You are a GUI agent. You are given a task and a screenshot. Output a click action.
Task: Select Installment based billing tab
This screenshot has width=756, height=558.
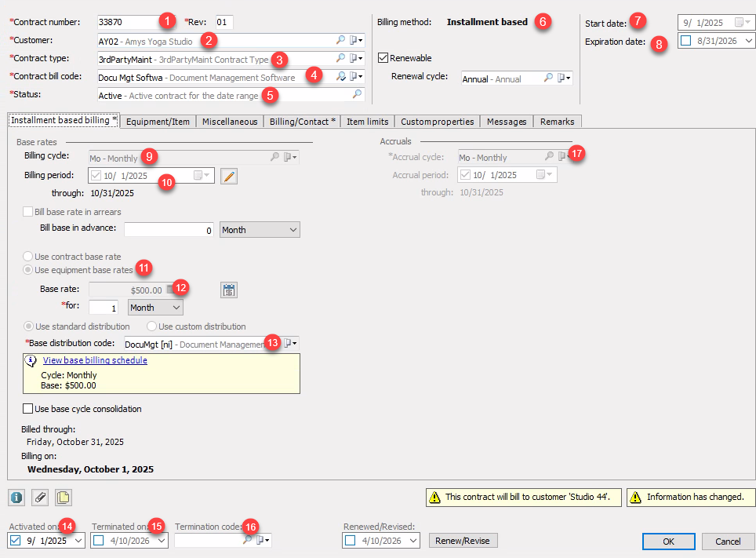coord(64,120)
